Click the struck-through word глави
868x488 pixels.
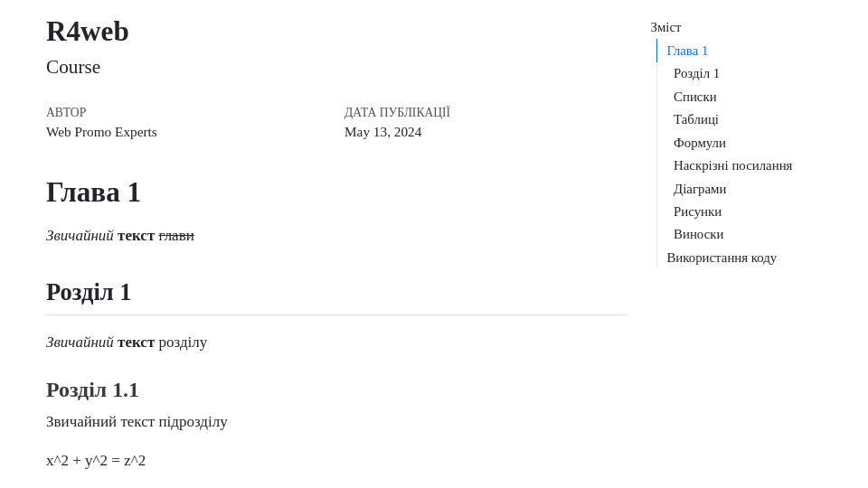[176, 236]
